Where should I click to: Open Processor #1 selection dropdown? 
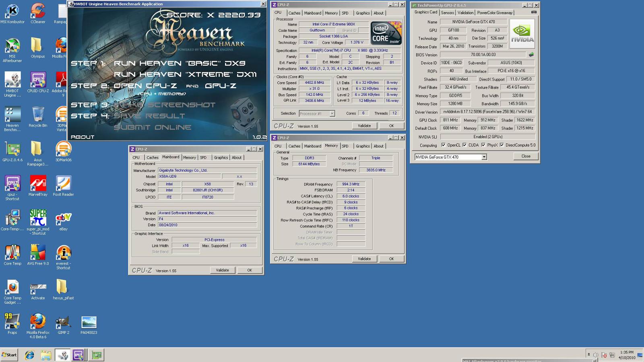click(x=332, y=114)
